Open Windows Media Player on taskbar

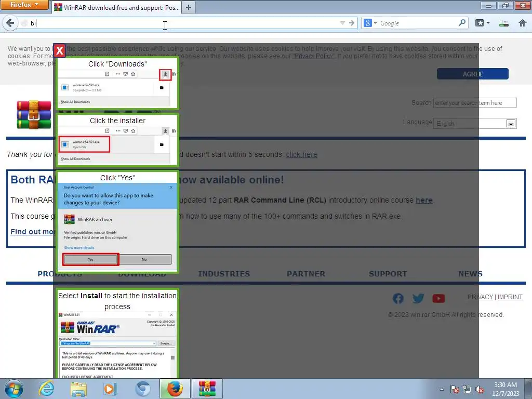pyautogui.click(x=110, y=389)
